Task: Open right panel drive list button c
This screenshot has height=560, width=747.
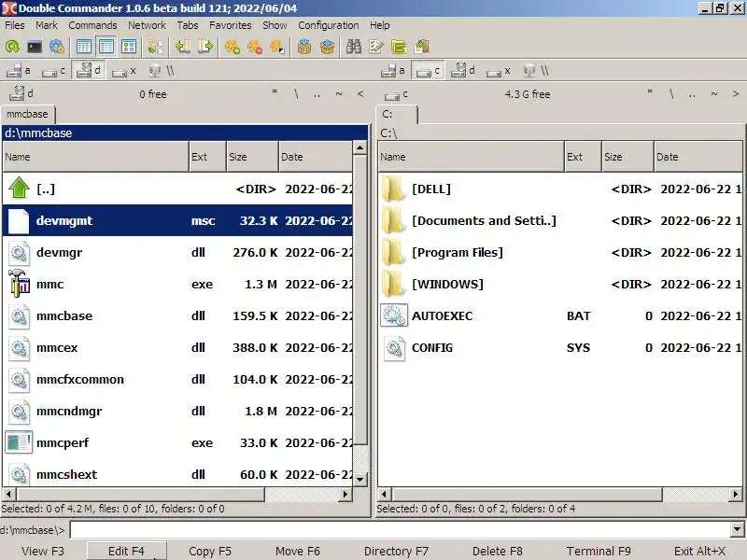Action: [x=396, y=94]
